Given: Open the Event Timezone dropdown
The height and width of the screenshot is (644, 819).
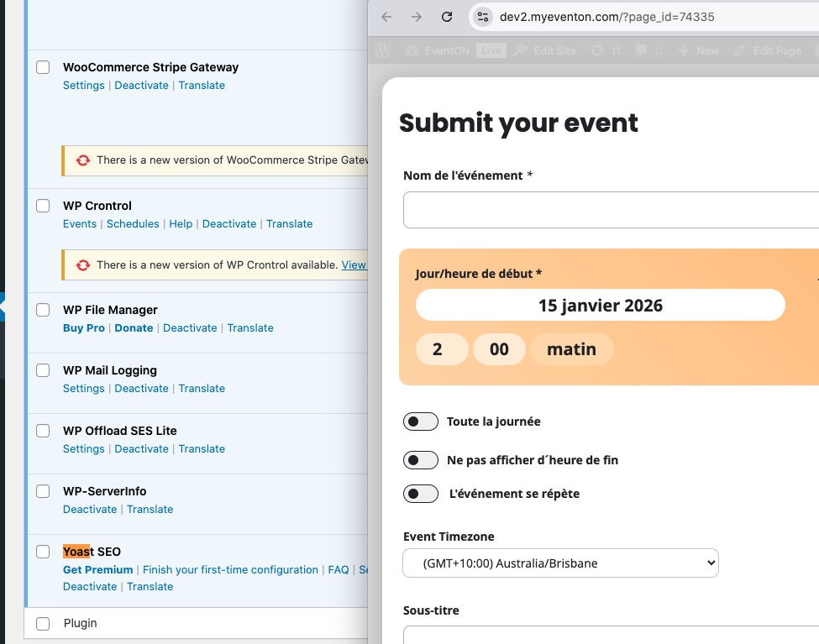Looking at the screenshot, I should coord(560,563).
